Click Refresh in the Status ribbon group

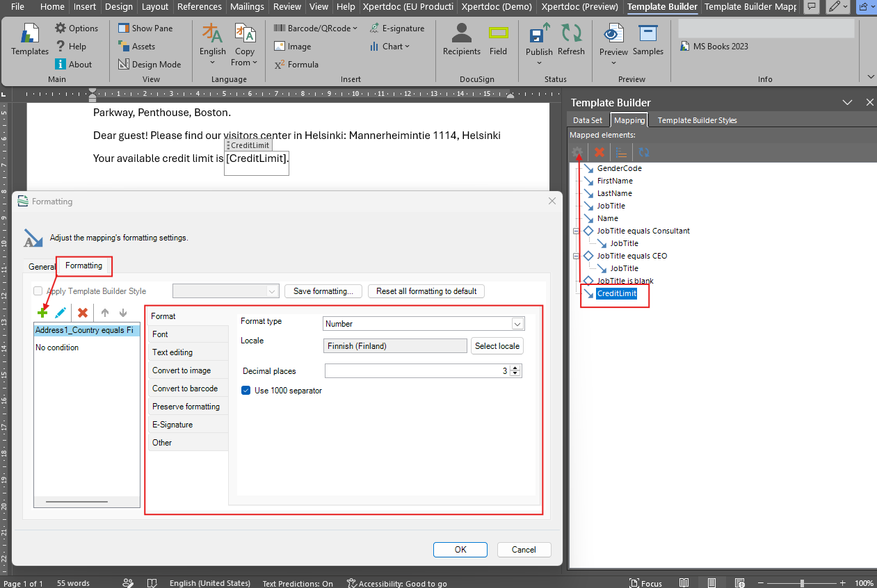click(571, 40)
